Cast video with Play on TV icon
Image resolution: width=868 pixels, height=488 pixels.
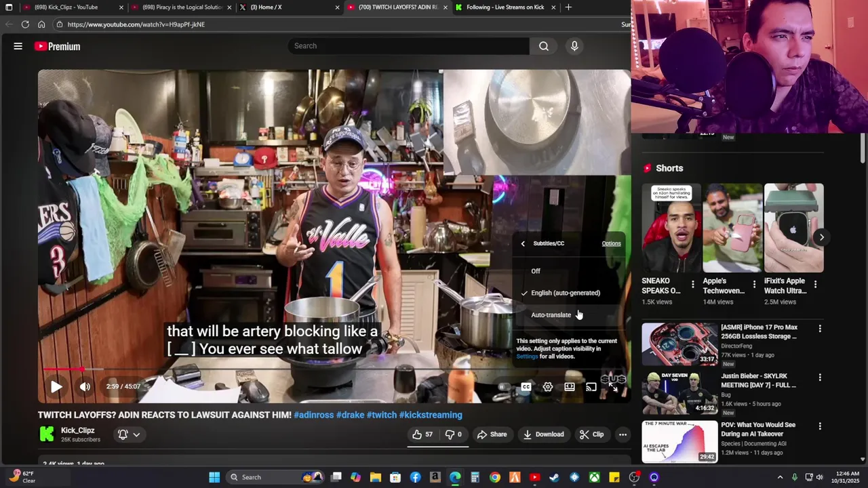point(591,387)
